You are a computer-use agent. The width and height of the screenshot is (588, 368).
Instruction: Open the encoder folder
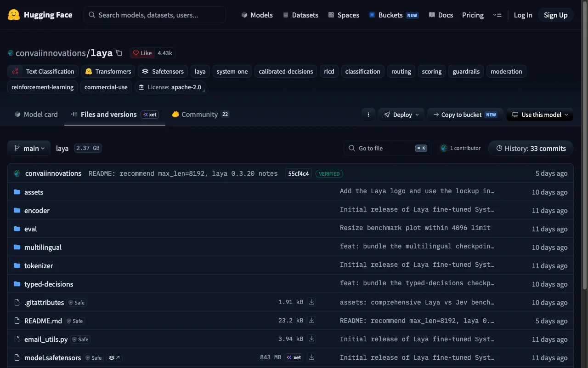pyautogui.click(x=37, y=210)
